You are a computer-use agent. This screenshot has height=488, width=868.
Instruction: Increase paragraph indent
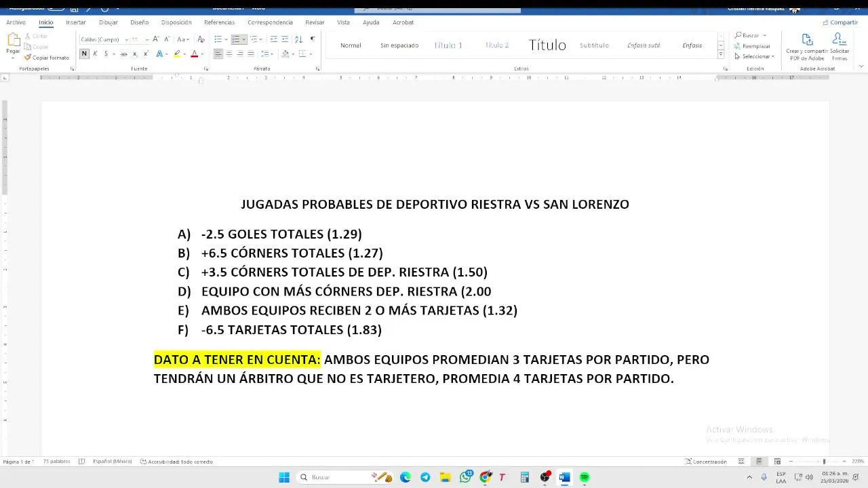coord(285,39)
